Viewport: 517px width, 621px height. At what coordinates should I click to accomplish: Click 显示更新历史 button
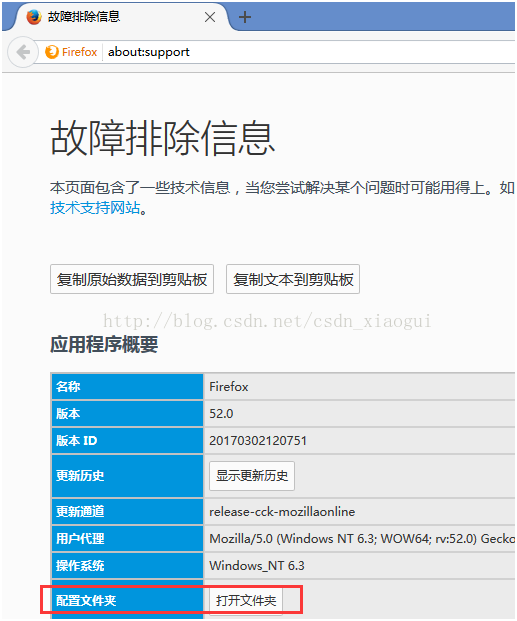pos(252,476)
